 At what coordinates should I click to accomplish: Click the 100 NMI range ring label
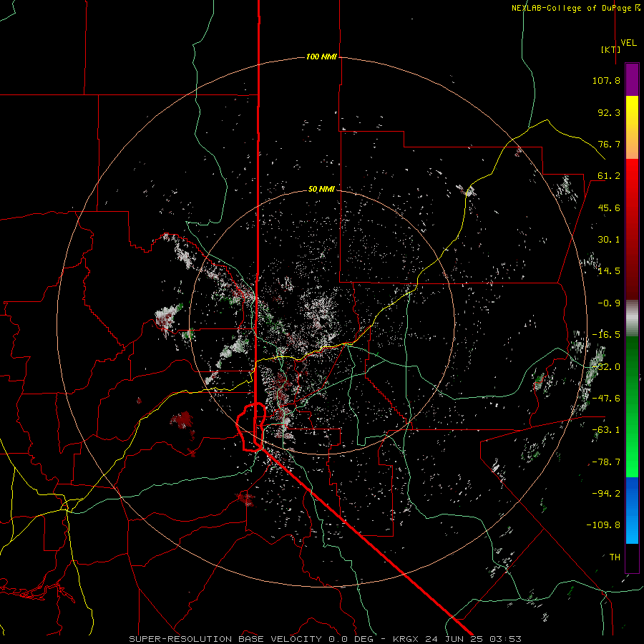pos(321,57)
